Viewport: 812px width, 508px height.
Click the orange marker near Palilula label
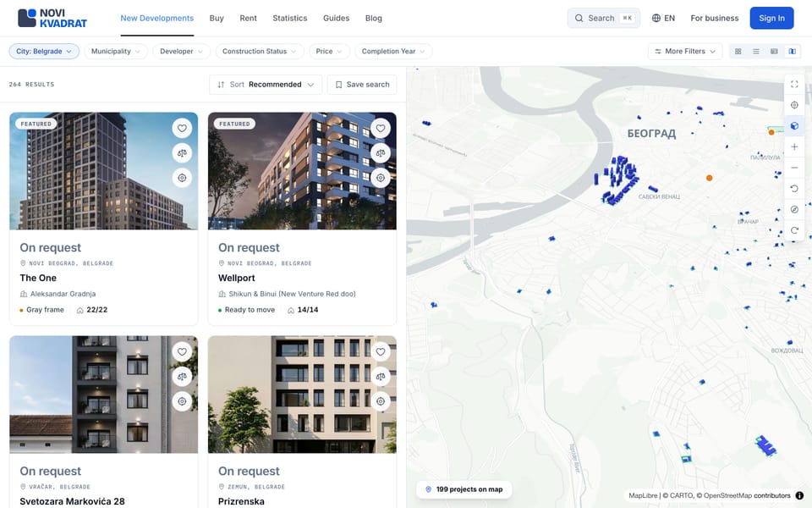click(771, 133)
